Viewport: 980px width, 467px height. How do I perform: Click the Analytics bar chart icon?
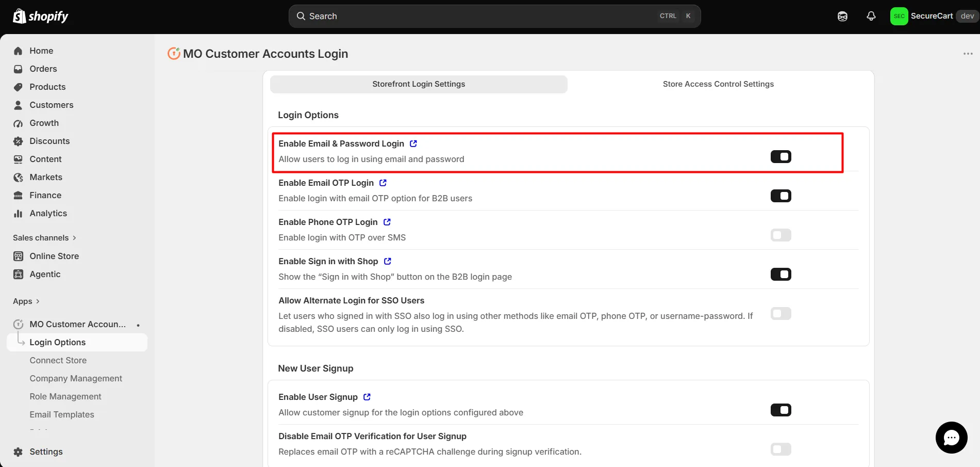pyautogui.click(x=18, y=213)
